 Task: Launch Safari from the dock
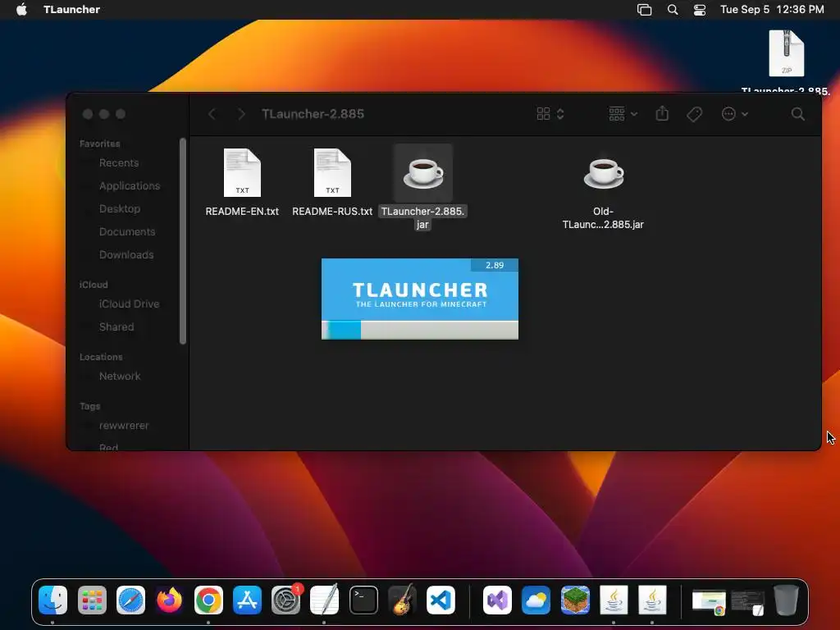pos(130,600)
